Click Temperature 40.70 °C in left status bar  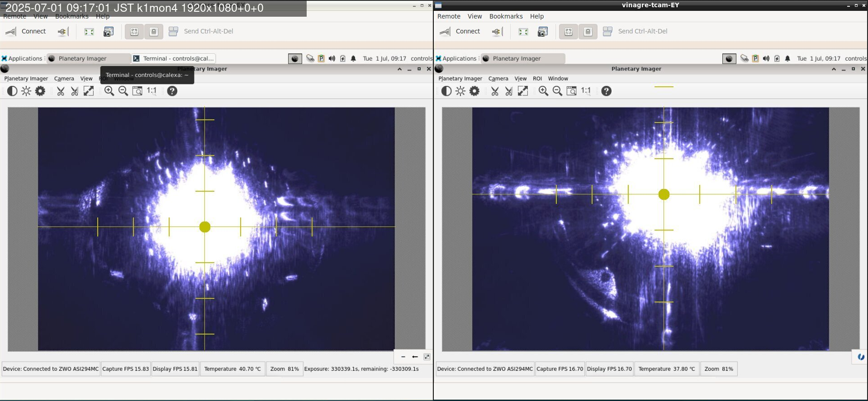pos(232,369)
